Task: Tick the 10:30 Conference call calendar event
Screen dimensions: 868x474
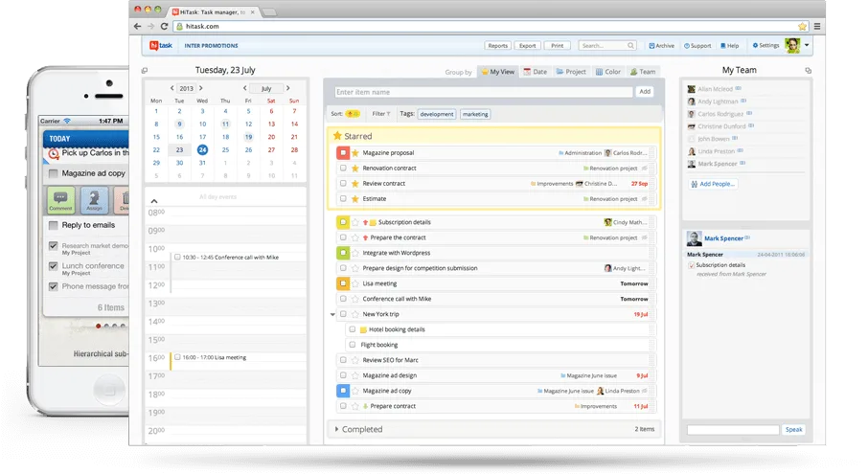Action: point(177,257)
